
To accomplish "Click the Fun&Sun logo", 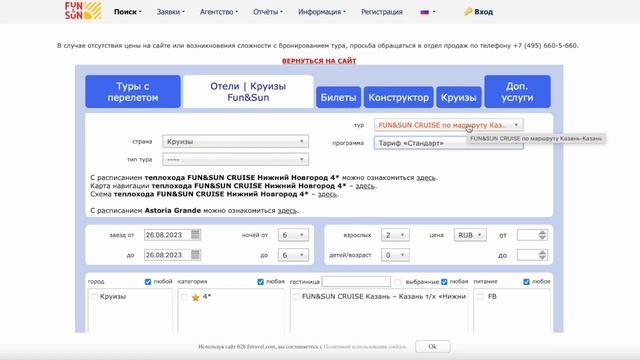I will click(x=83, y=11).
